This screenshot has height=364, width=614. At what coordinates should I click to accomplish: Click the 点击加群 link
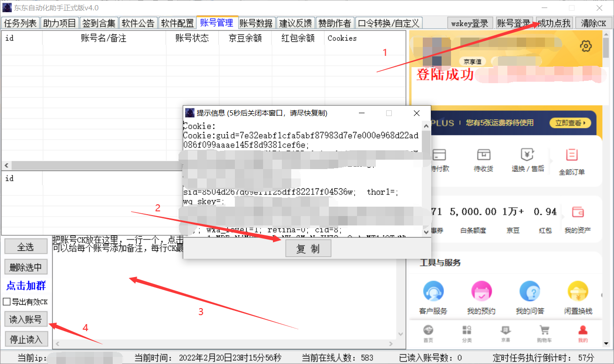click(x=26, y=286)
